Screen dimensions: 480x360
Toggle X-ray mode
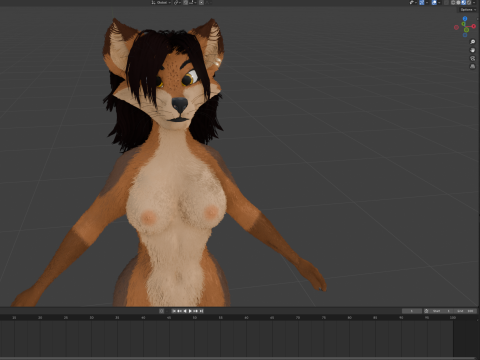pyautogui.click(x=446, y=2)
